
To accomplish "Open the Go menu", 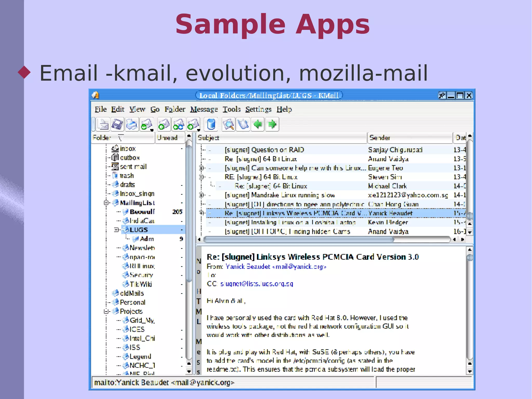I will (x=155, y=109).
